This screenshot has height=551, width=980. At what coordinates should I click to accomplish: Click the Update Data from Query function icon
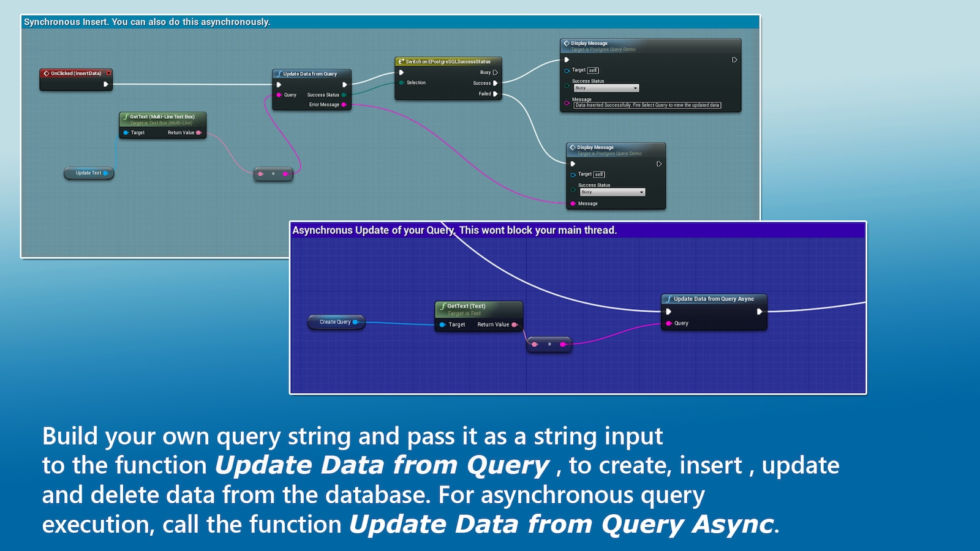tap(279, 73)
